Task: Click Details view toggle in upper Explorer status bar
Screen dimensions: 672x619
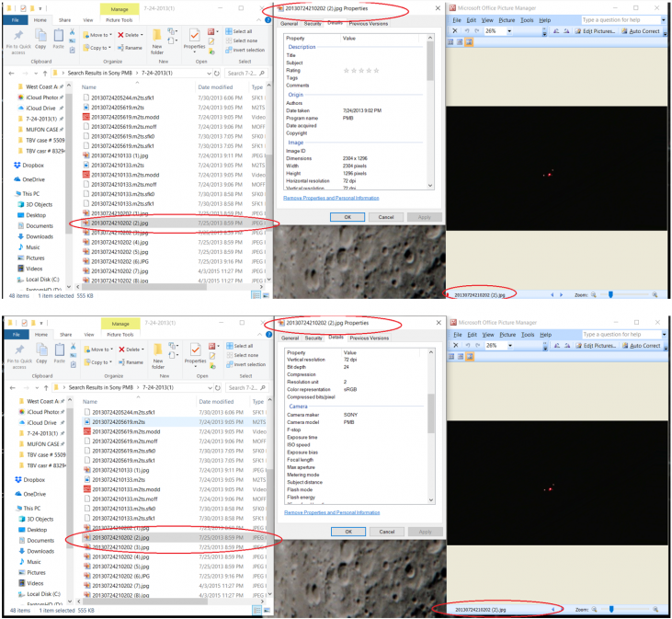Action: 256,295
